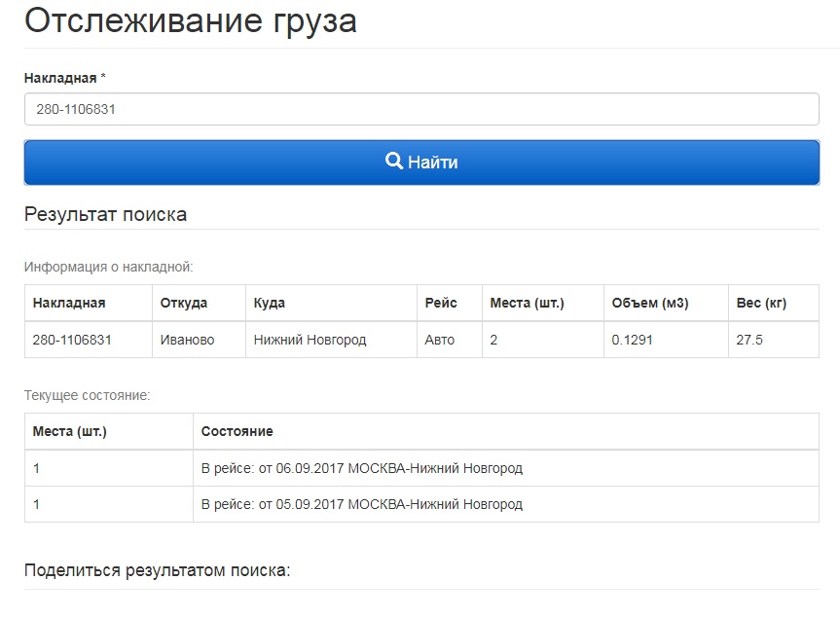This screenshot has width=840, height=617.
Task: Click the Найти search button
Action: tap(421, 163)
